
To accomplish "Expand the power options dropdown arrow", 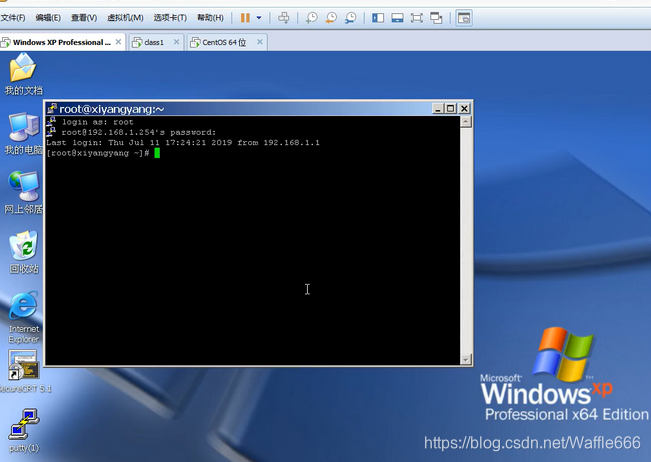I will (x=259, y=18).
